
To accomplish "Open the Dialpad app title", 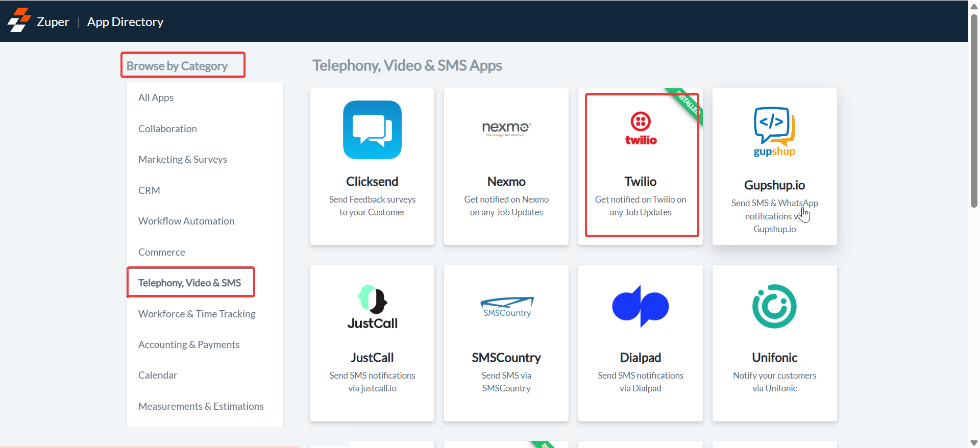I will pos(641,358).
